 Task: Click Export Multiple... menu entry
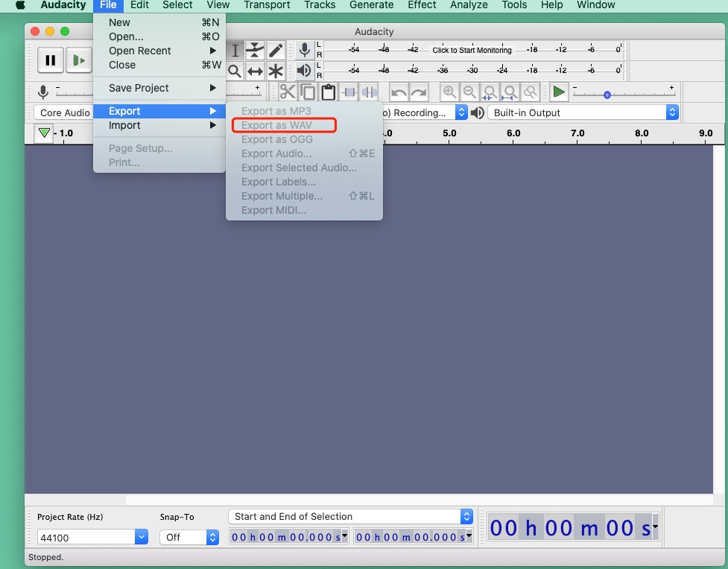pos(304,196)
